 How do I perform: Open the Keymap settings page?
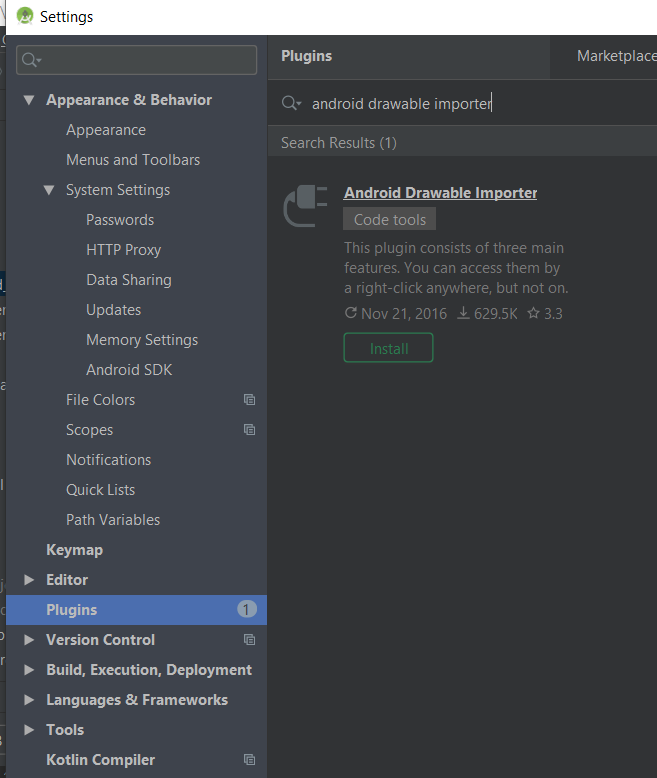point(74,550)
